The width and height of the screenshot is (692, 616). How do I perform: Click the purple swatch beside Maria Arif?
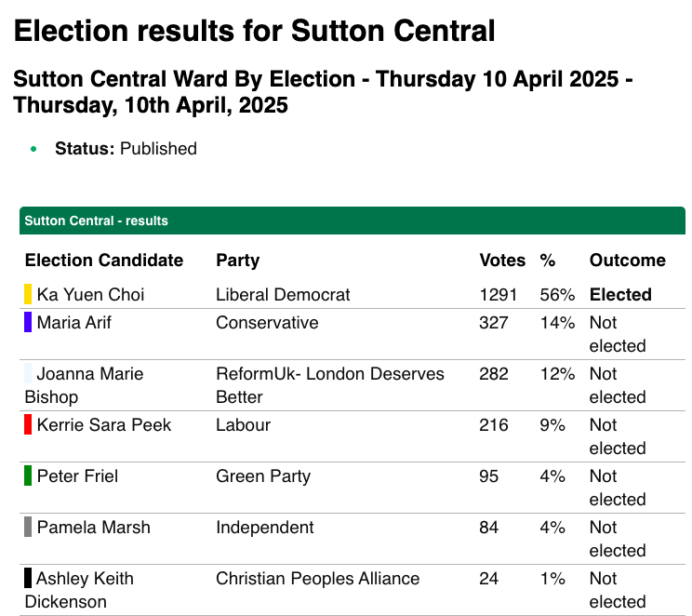28,323
